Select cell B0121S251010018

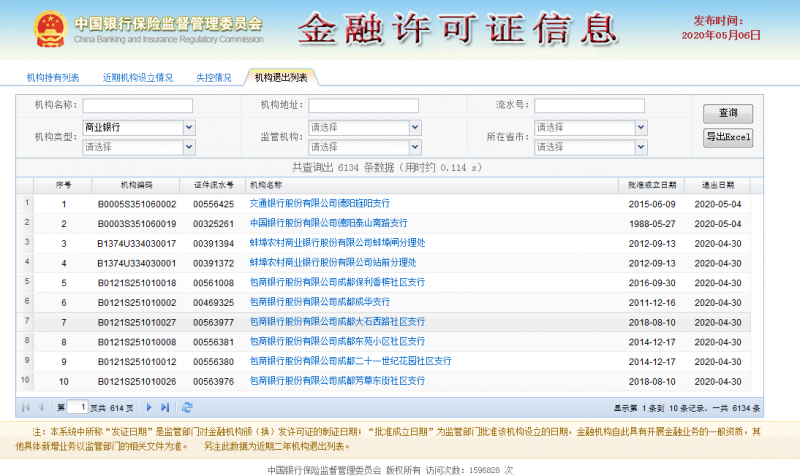(137, 283)
